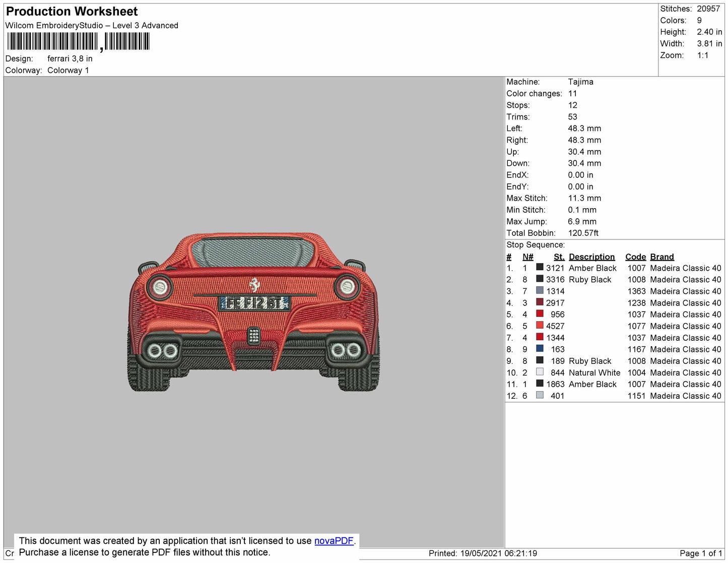
Task: Click the Height value 2.40 in
Action: [709, 32]
